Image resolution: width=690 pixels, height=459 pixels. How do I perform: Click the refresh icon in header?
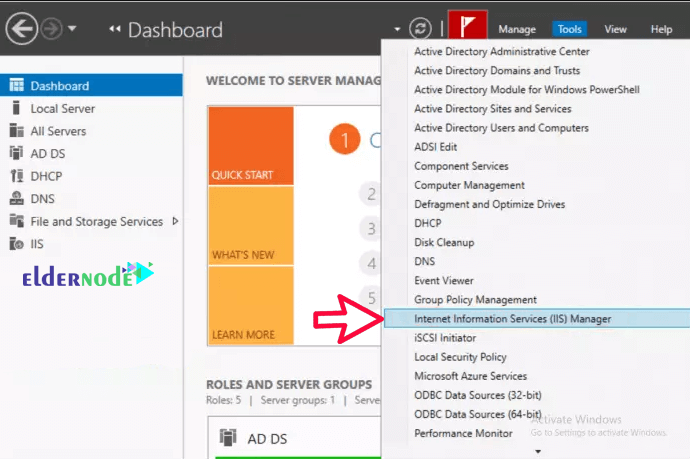[420, 29]
